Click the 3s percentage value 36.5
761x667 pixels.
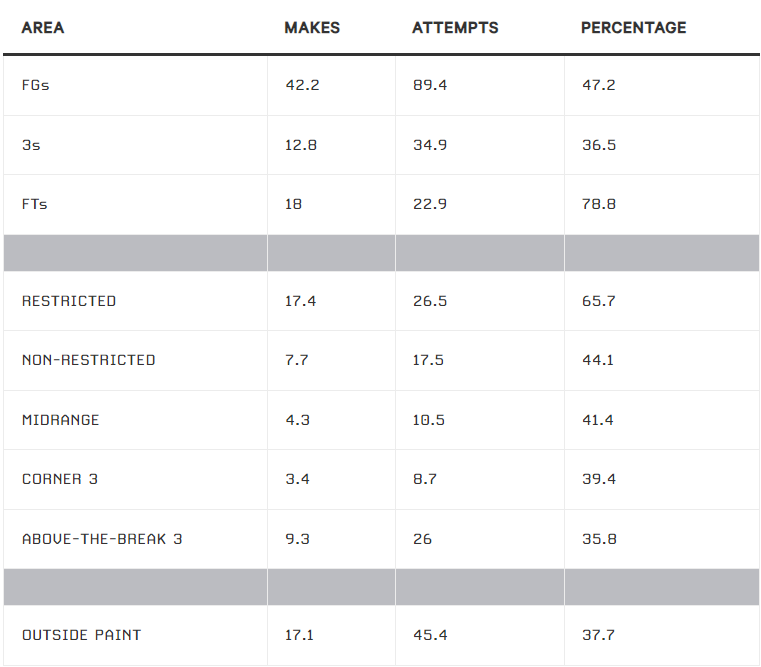[x=599, y=145]
